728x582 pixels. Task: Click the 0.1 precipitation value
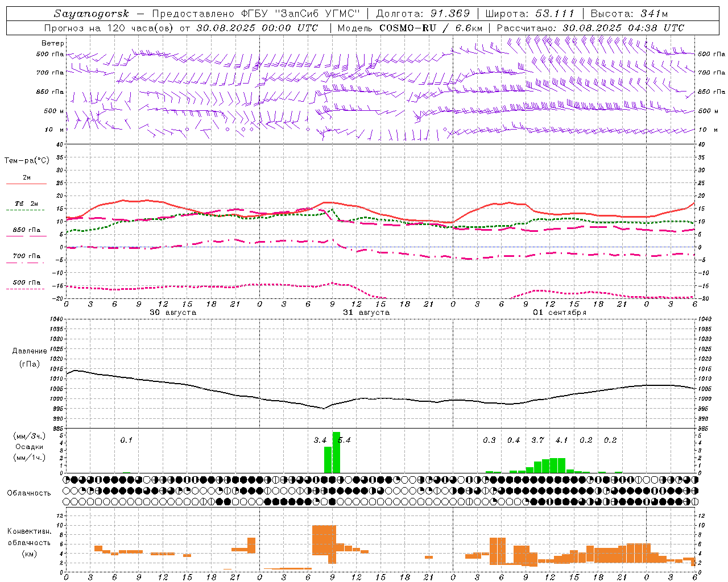tap(126, 440)
